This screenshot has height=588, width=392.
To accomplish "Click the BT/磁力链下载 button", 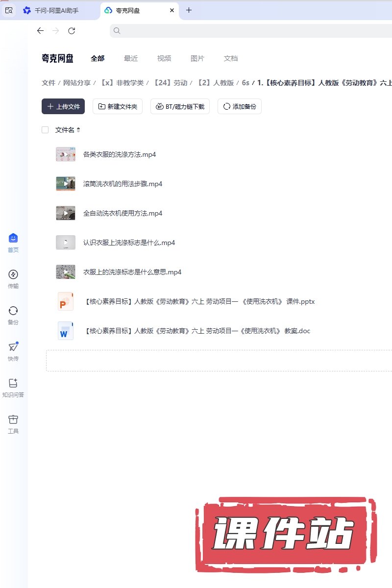I will pyautogui.click(x=180, y=106).
